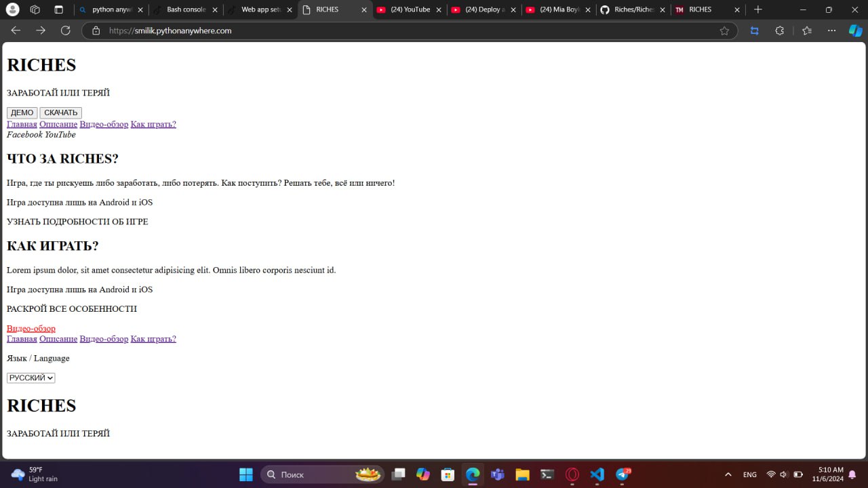Open Task View on the taskbar
868x488 pixels.
398,474
